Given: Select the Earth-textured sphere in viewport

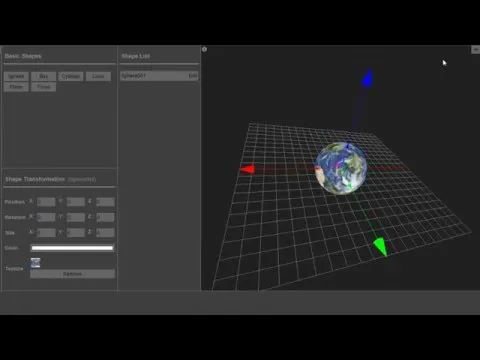Looking at the screenshot, I should coord(341,168).
